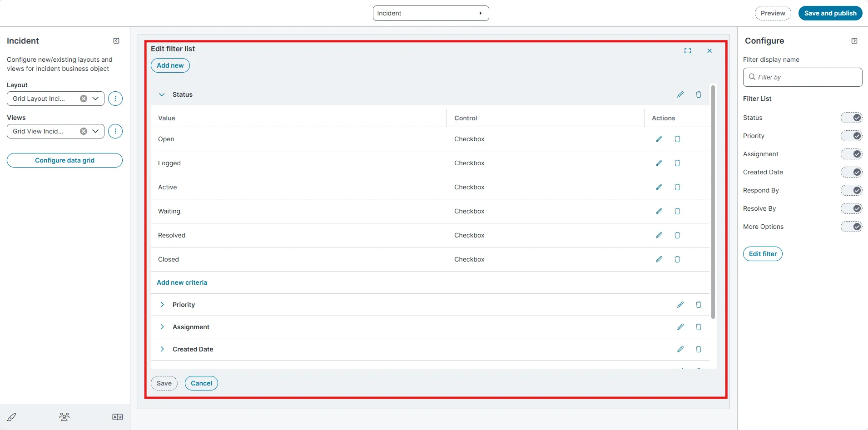Edit the Status filter group
This screenshot has width=868, height=430.
click(x=680, y=94)
